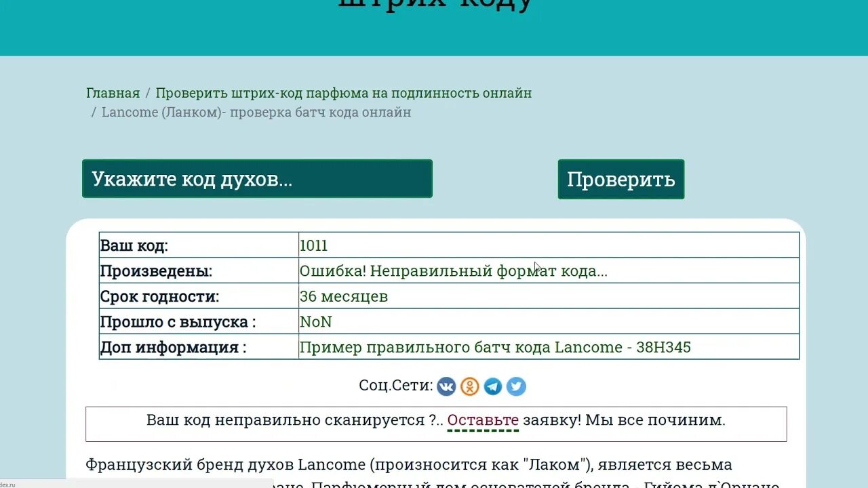Open the VK social share icon
Viewport: 868px width, 488px height.
point(446,386)
